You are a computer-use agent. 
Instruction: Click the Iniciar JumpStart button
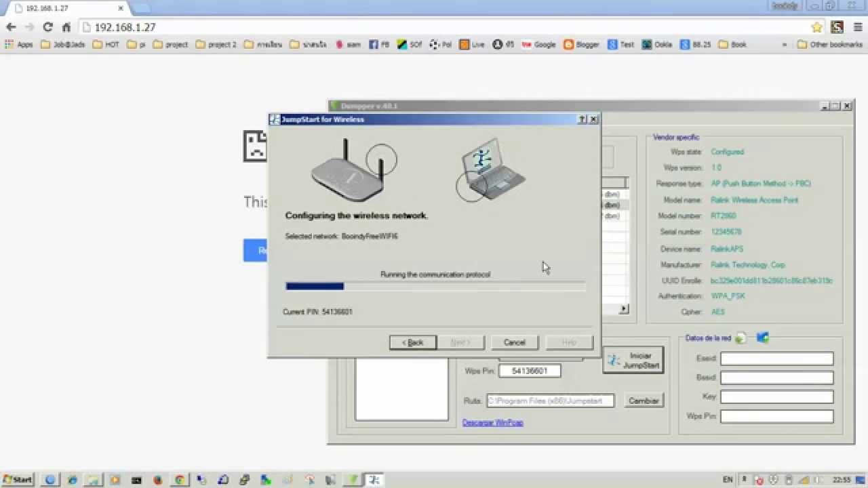[x=633, y=361]
